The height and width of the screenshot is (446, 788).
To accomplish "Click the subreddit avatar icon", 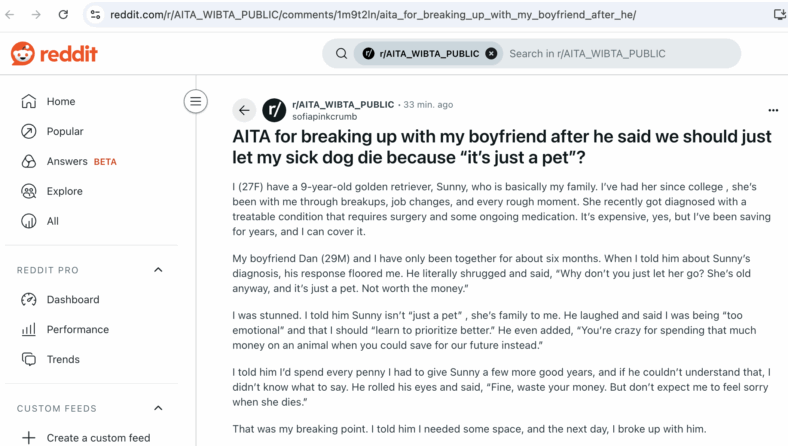I will click(274, 110).
